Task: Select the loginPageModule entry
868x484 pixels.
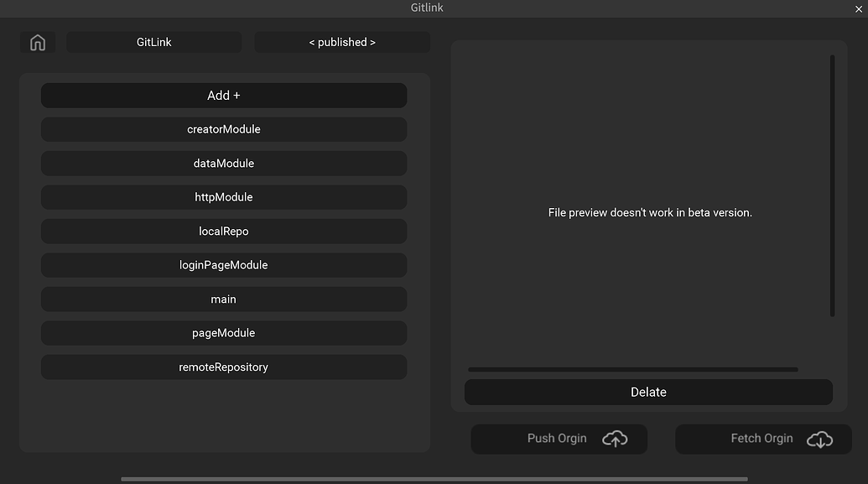Action: 223,265
